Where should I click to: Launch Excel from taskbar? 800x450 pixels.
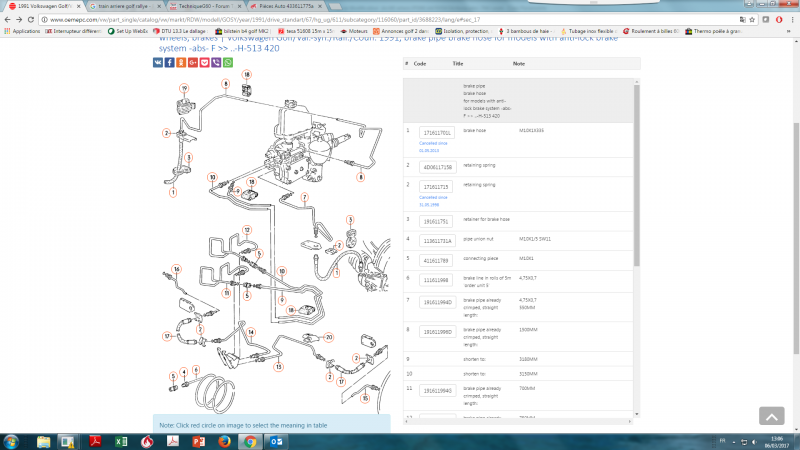pos(121,442)
